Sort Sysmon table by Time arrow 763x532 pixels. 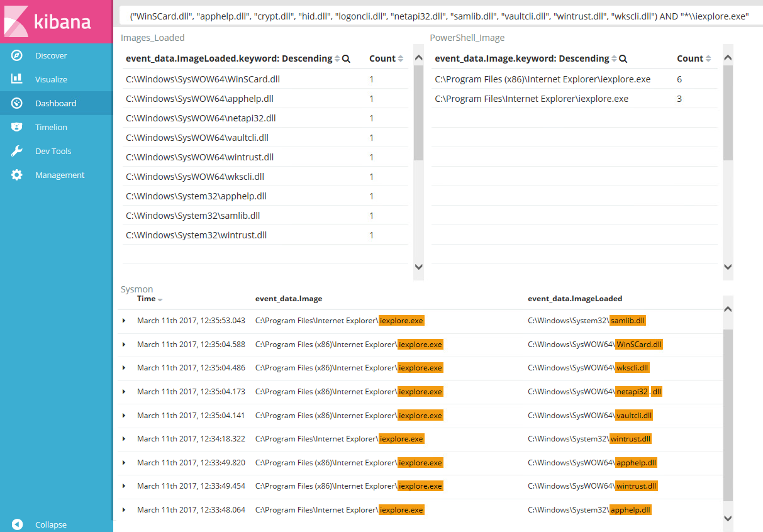(x=160, y=299)
